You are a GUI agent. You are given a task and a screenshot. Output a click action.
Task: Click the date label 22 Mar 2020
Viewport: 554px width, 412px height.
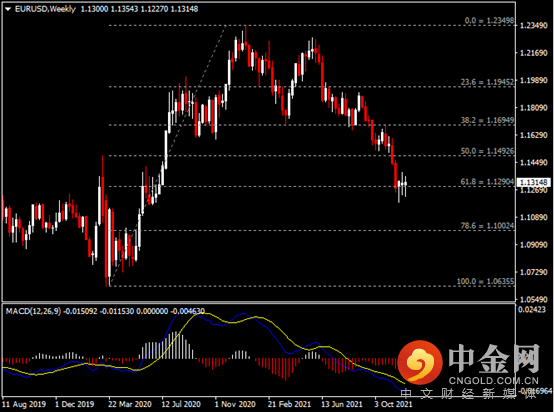point(130,404)
